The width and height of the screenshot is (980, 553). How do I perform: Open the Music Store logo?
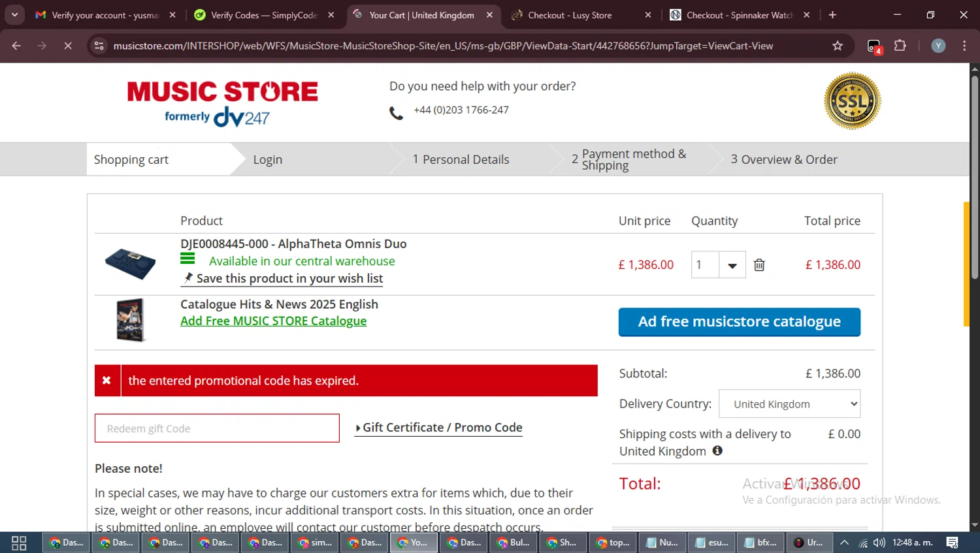pos(222,103)
